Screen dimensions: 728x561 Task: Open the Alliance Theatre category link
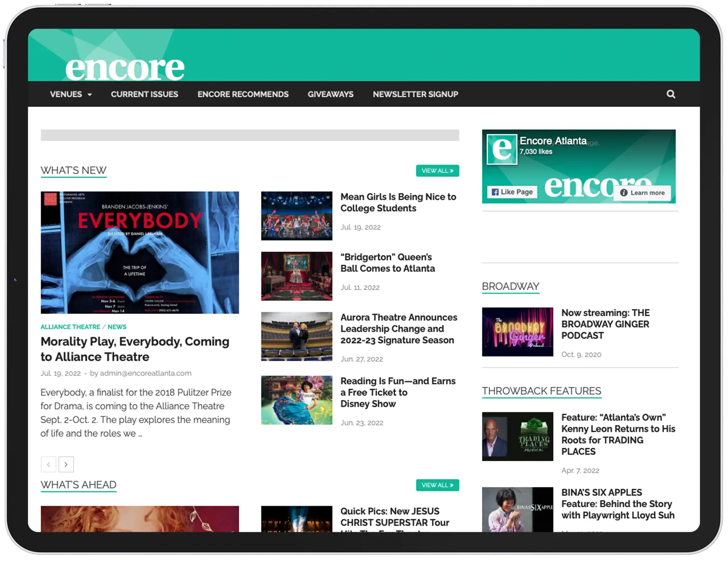[70, 327]
